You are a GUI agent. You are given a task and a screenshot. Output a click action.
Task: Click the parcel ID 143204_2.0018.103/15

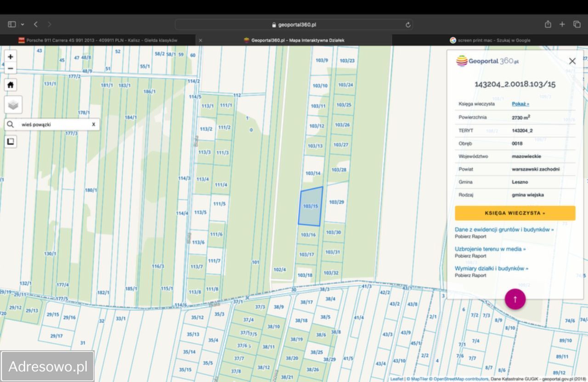point(515,84)
